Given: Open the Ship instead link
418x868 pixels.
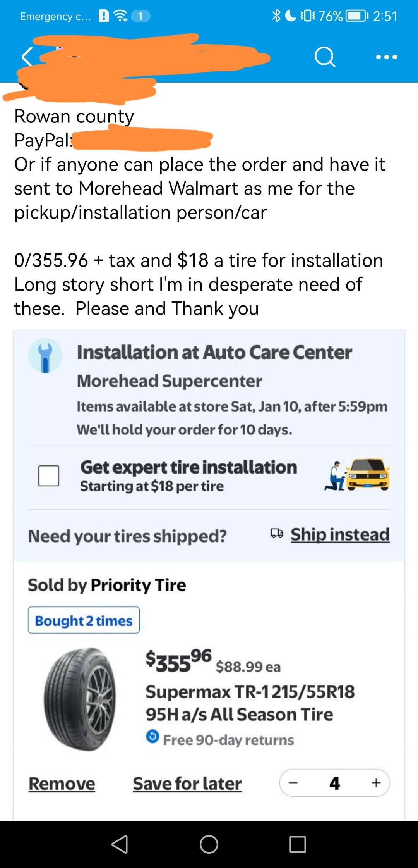Looking at the screenshot, I should (x=340, y=535).
